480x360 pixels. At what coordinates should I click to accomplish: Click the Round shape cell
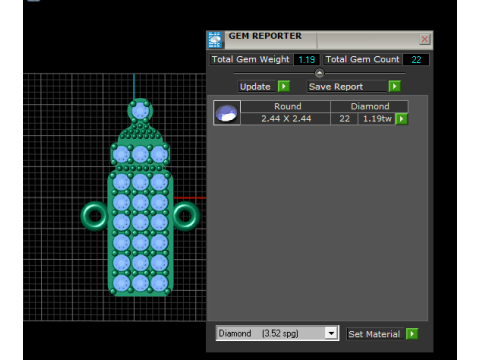[286, 106]
